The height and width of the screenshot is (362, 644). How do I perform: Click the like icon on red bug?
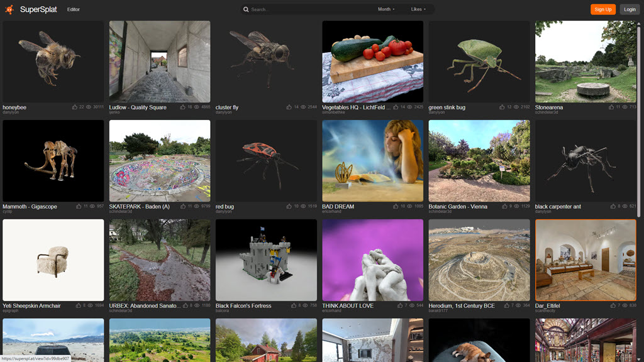[x=290, y=206]
